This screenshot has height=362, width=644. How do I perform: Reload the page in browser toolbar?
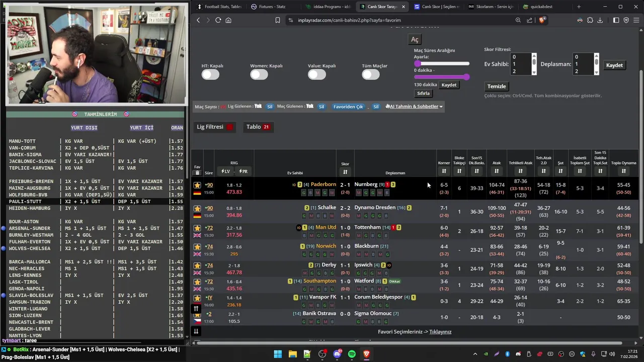(218, 20)
